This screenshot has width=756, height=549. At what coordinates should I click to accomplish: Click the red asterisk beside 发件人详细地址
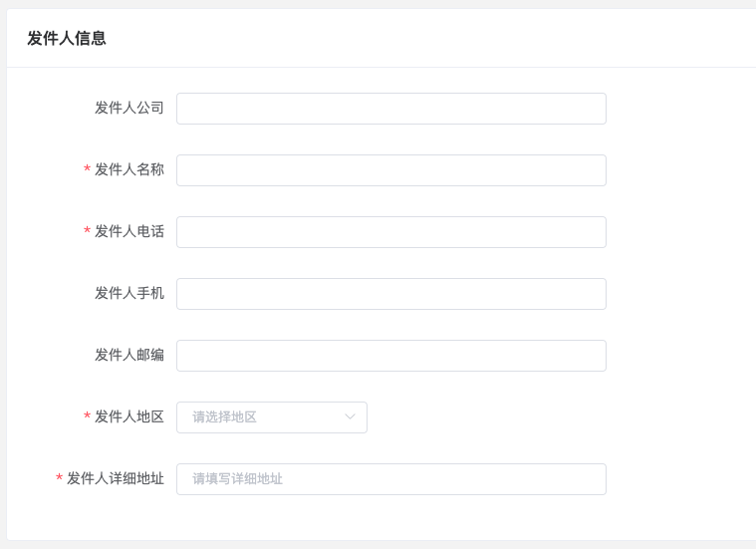(x=59, y=477)
